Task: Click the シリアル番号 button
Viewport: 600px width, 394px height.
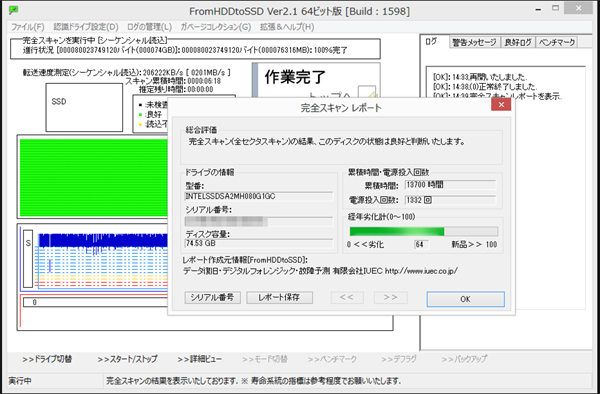Action: [212, 298]
